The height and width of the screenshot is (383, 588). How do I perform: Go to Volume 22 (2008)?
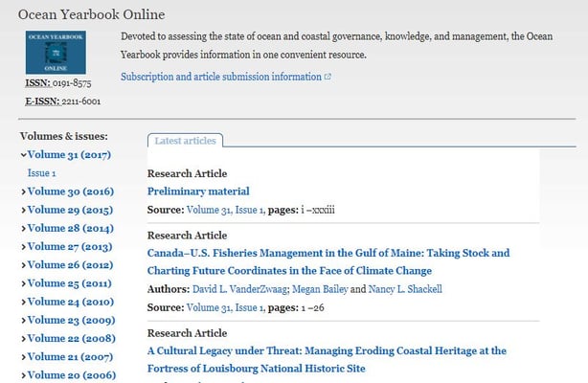70,338
